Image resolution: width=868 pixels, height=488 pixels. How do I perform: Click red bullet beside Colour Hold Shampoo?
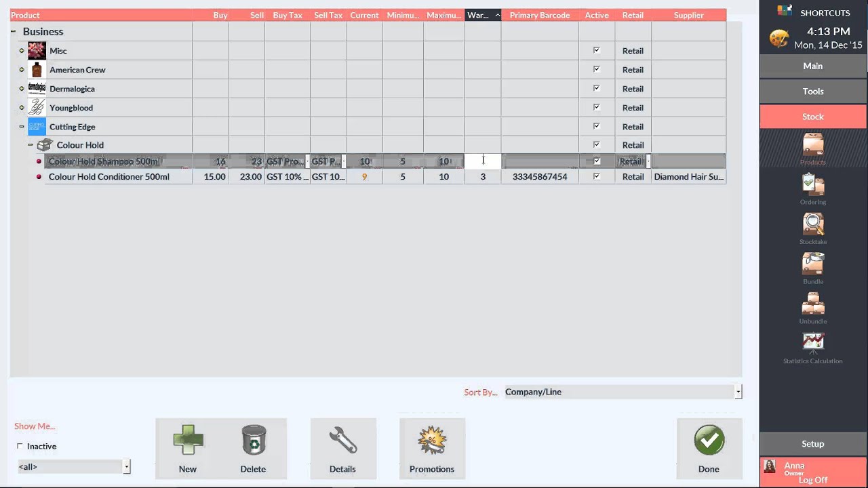click(39, 161)
